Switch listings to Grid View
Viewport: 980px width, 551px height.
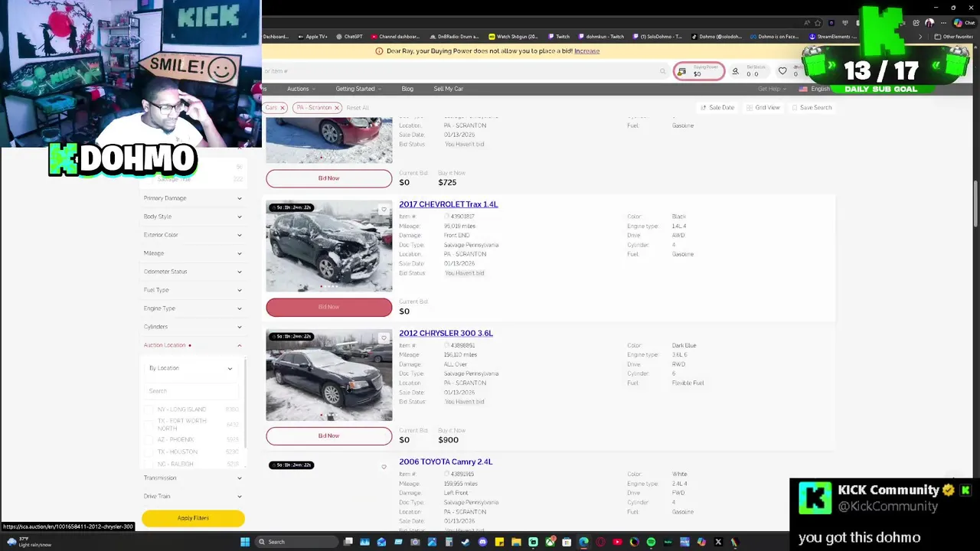(763, 108)
